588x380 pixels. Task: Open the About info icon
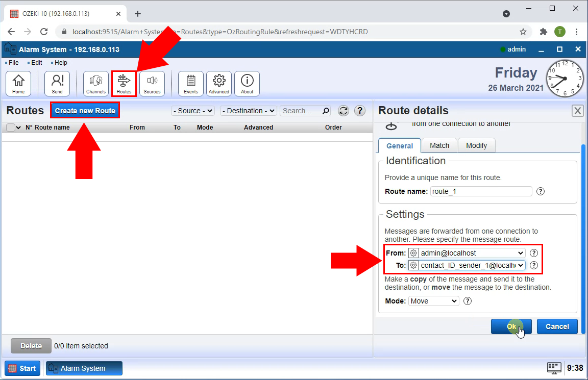[247, 83]
